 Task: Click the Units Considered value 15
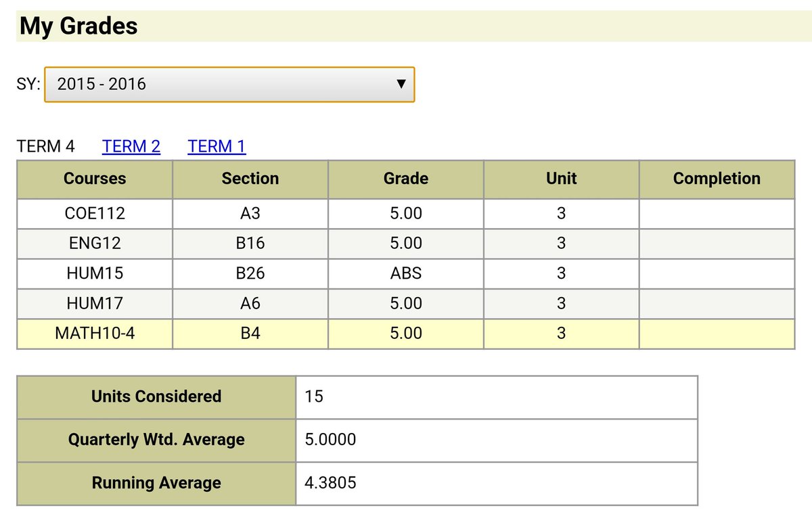[x=497, y=397]
